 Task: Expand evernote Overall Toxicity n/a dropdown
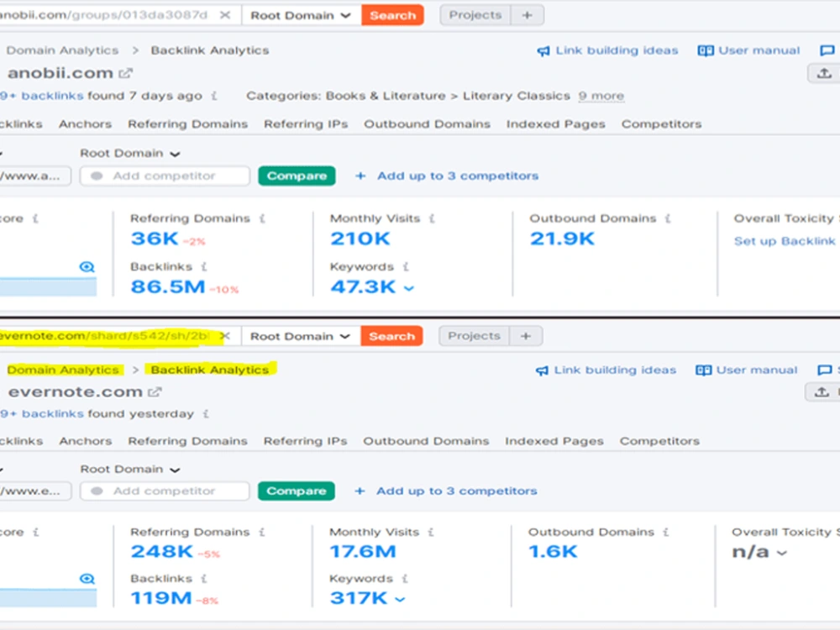tap(781, 553)
